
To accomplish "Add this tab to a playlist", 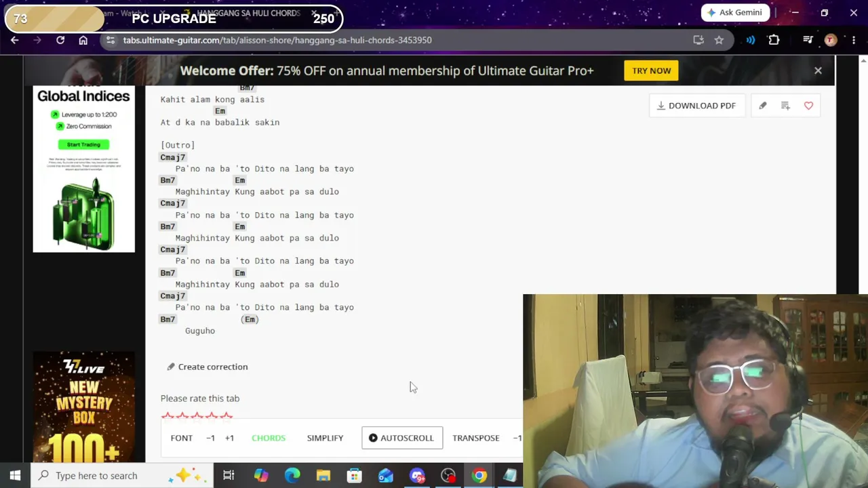I will [785, 106].
